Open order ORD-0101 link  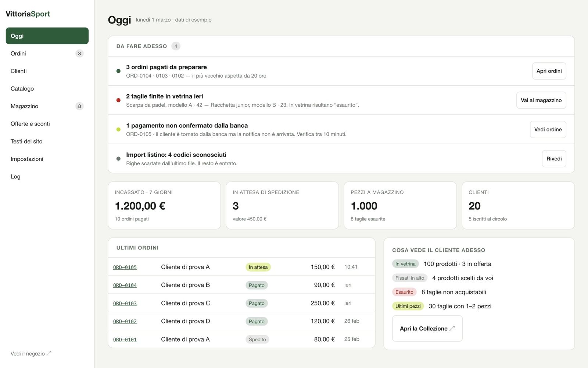(125, 340)
